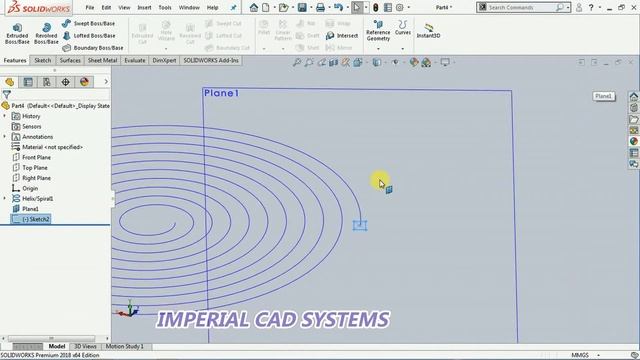Image resolution: width=640 pixels, height=360 pixels.
Task: Toggle Instant3D mode
Action: (428, 31)
